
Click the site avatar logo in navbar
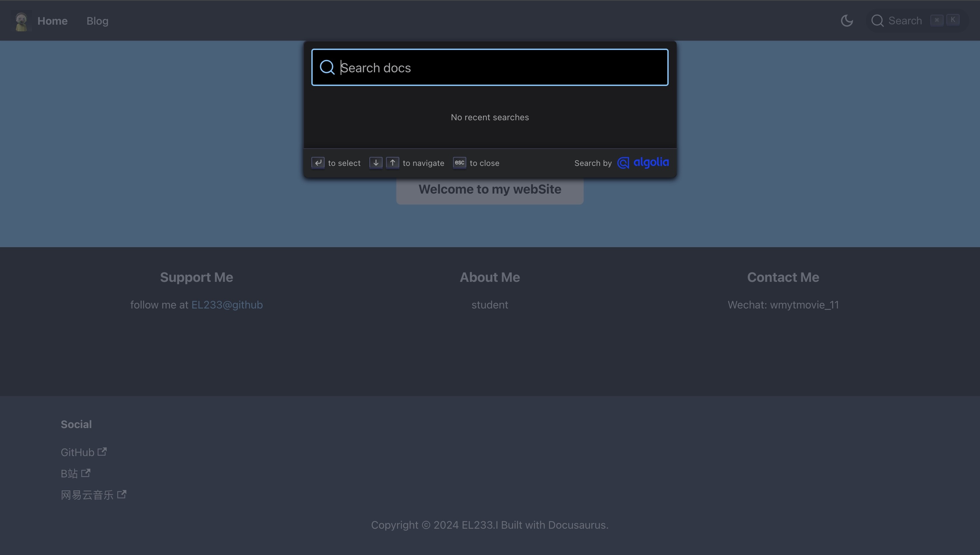[21, 21]
